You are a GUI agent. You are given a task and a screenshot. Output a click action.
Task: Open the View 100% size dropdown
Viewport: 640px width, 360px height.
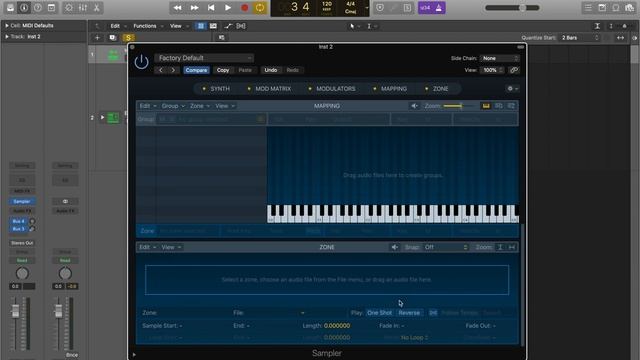pos(492,70)
